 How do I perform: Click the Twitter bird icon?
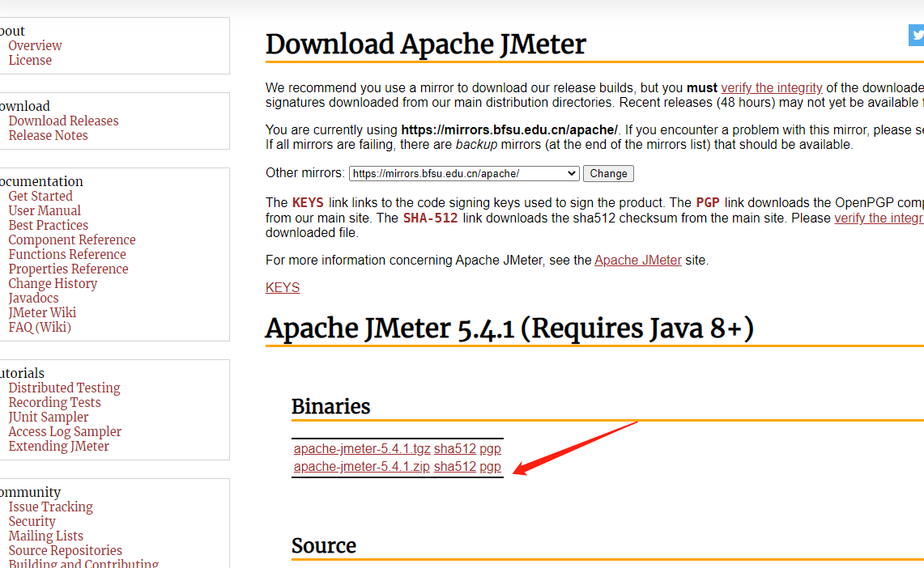917,36
